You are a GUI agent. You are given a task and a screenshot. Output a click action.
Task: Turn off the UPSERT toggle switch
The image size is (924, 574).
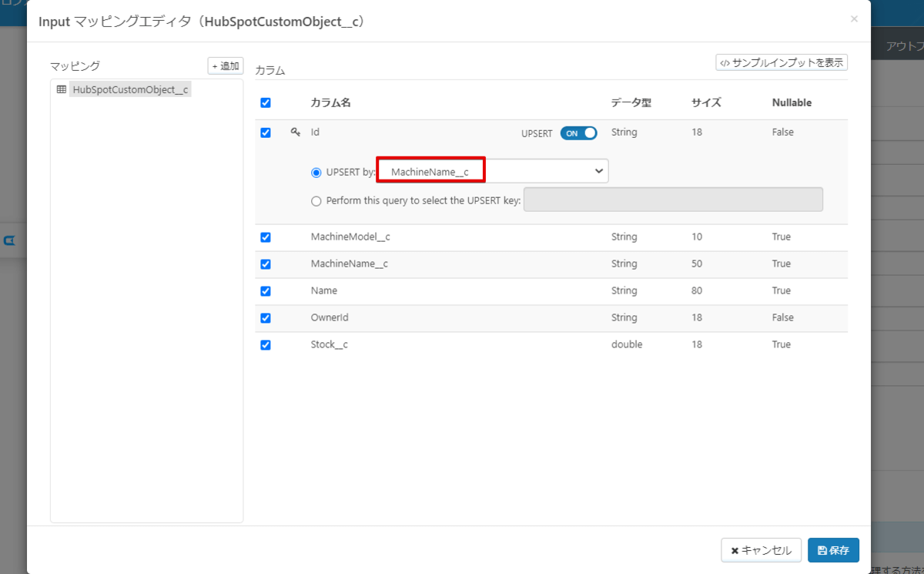(578, 133)
